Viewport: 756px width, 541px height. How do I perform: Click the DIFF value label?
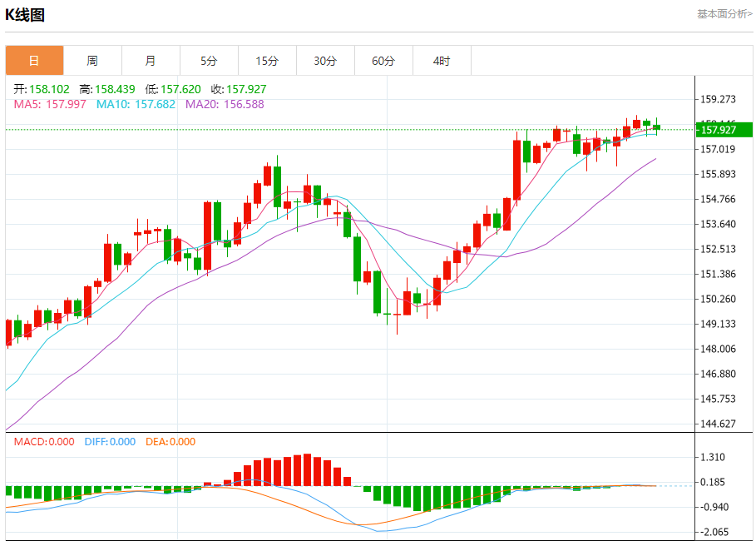pyautogui.click(x=110, y=442)
